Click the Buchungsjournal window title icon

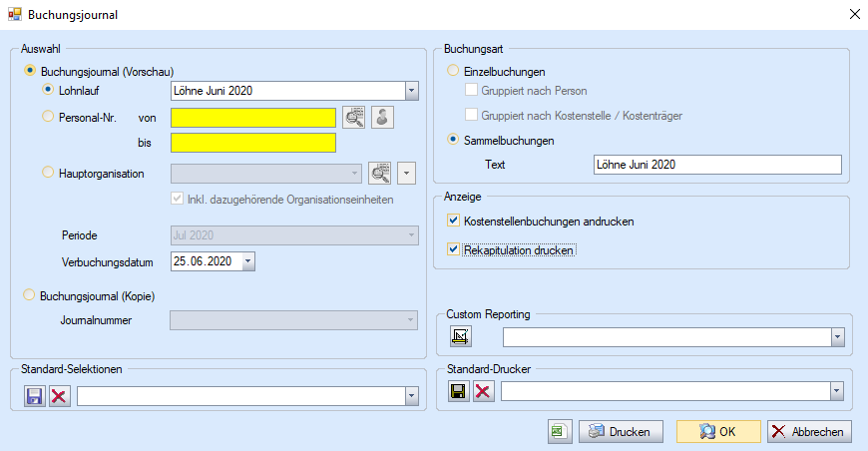pyautogui.click(x=15, y=14)
